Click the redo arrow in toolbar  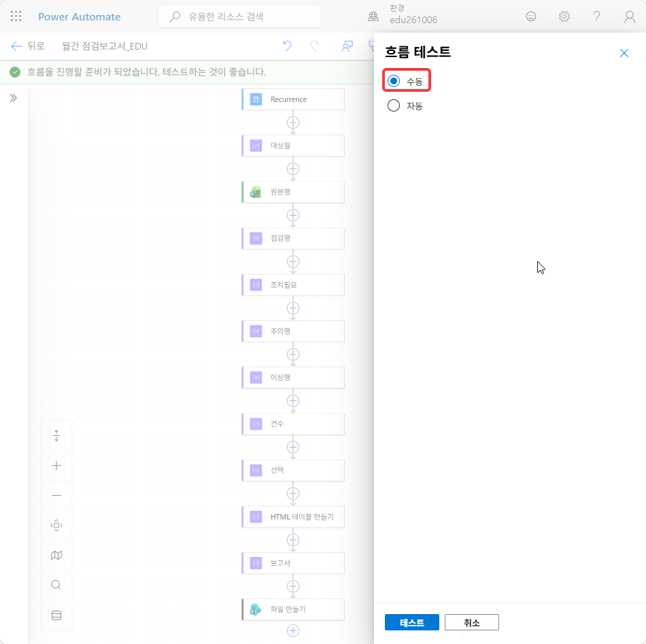(x=315, y=46)
